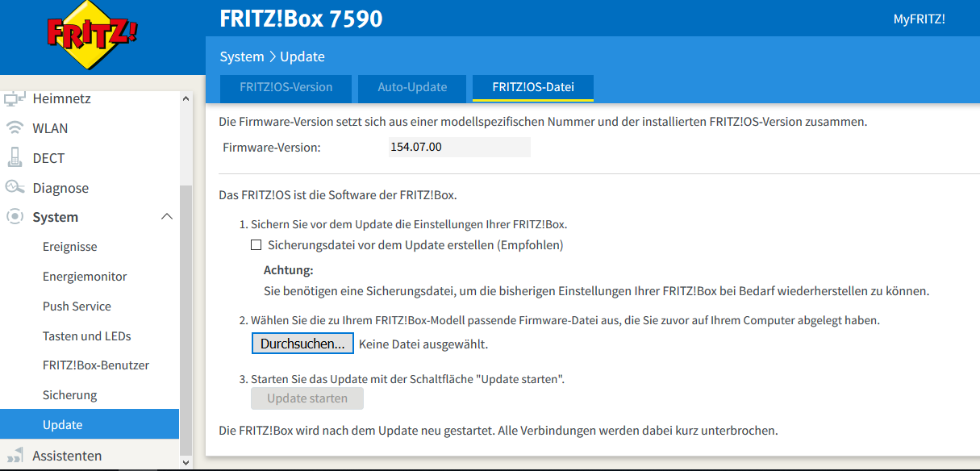Open the DECT menu
This screenshot has height=471, width=980.
[48, 158]
